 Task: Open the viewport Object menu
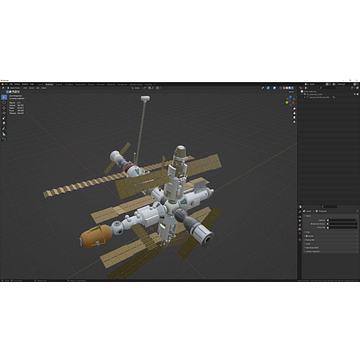44,88
